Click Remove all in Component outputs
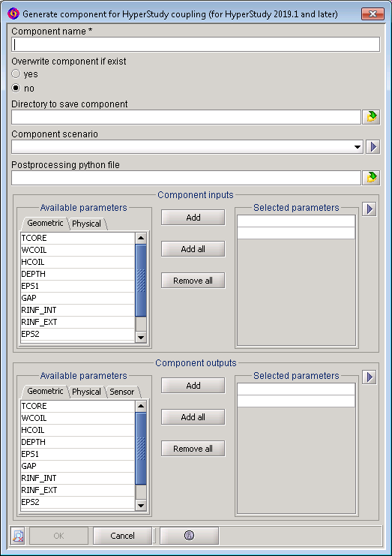392x556 pixels. point(193,449)
